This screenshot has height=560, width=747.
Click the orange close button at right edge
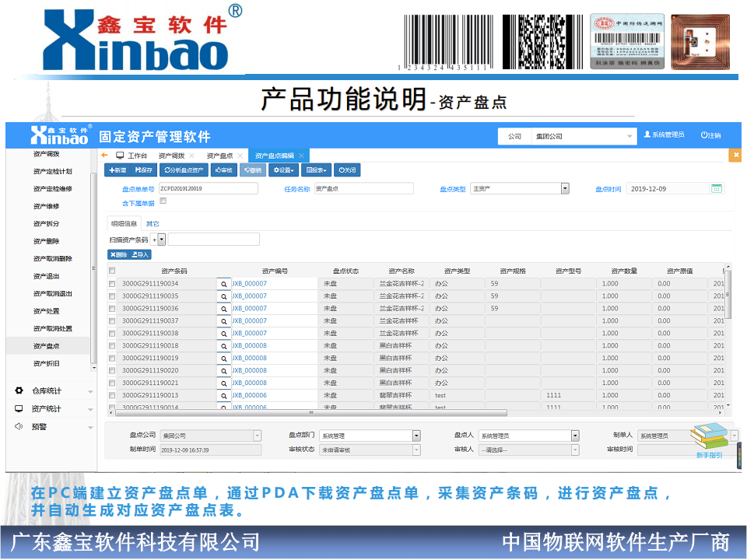coord(735,155)
